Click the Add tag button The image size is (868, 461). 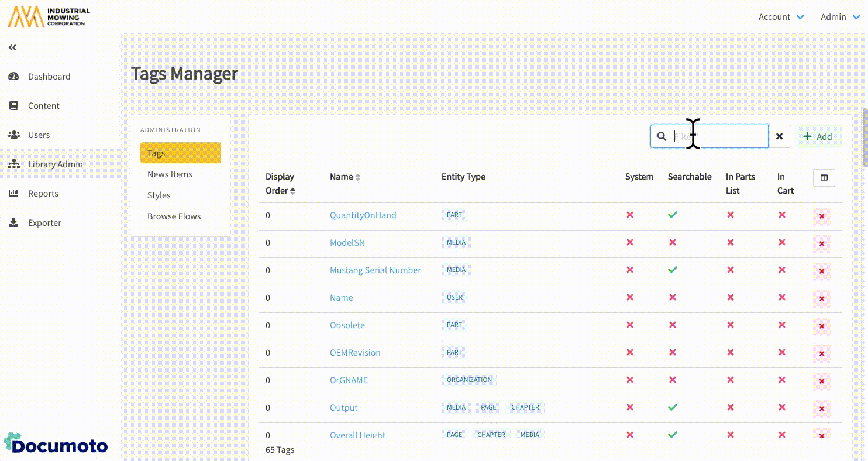click(x=818, y=136)
